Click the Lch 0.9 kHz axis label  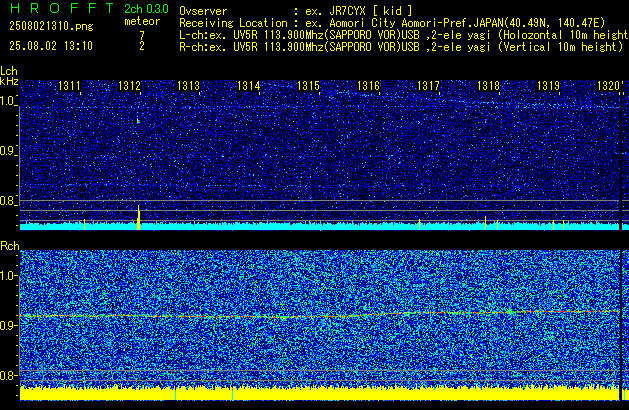point(8,151)
